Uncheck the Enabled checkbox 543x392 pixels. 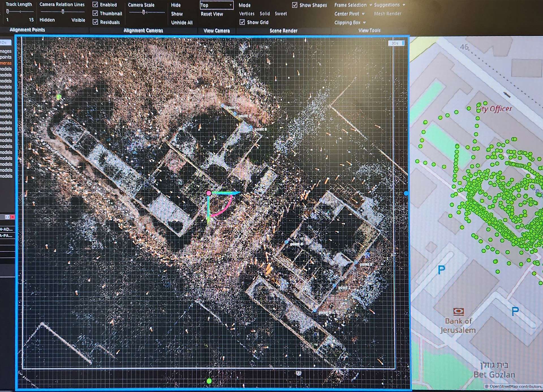(95, 5)
